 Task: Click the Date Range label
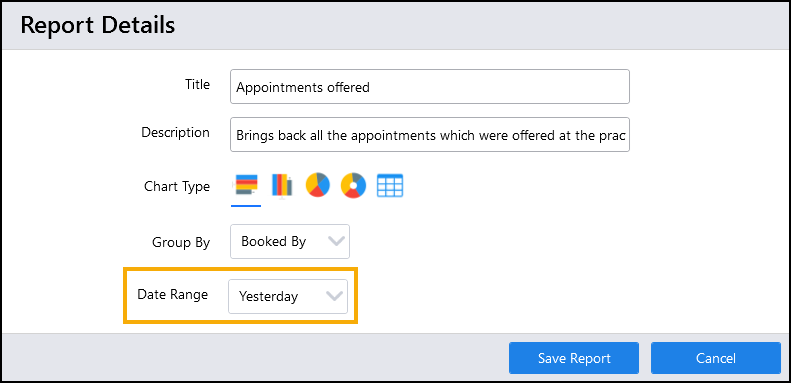point(173,294)
